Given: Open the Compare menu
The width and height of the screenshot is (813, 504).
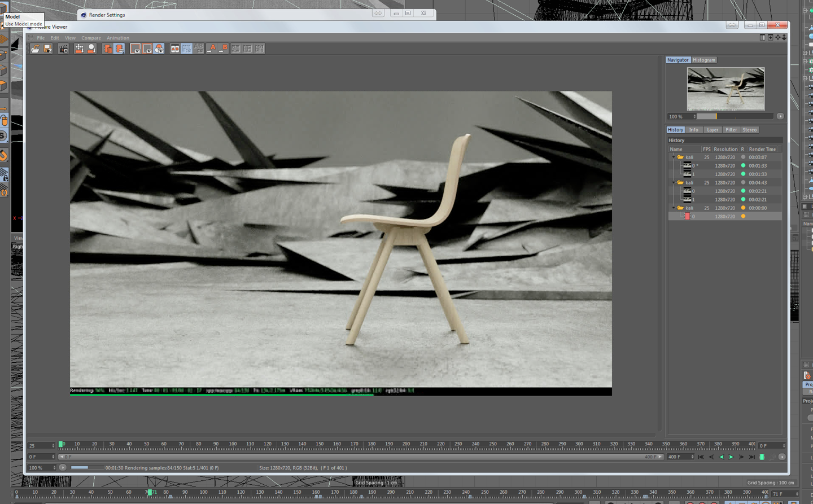Looking at the screenshot, I should pyautogui.click(x=91, y=38).
